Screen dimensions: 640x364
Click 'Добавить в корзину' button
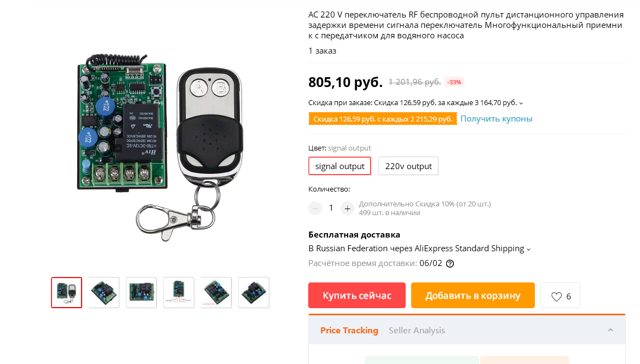472,296
